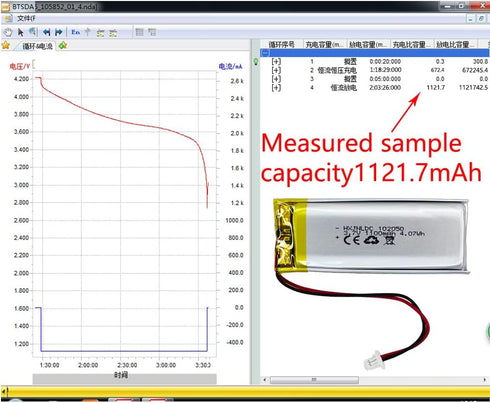This screenshot has width=490, height=403.
Task: Click the 放电容量 column header
Action: coord(368,44)
